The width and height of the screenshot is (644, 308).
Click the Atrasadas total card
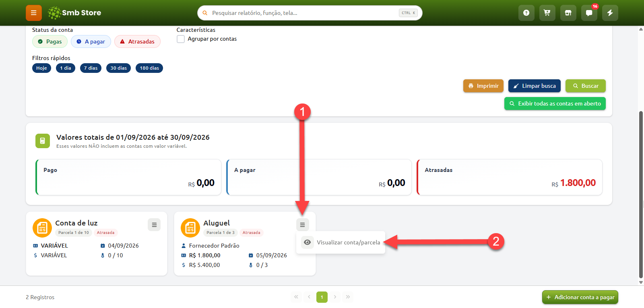[x=510, y=177]
